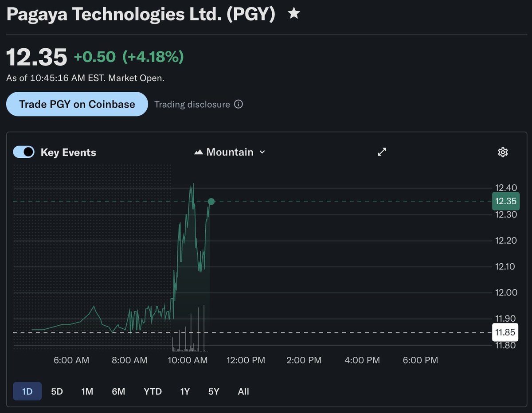Show the All time range
Image resolution: width=532 pixels, height=413 pixels.
[243, 391]
